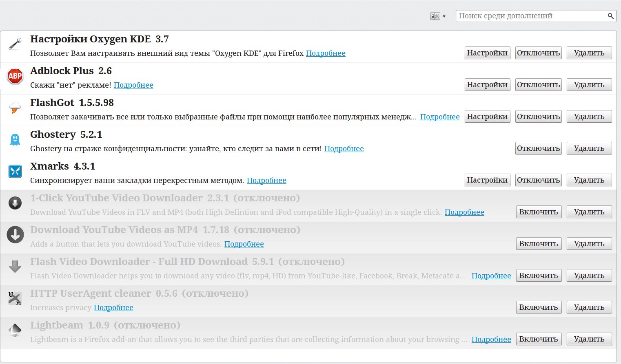Select the Adblock Plus 2.6 title
621x364 pixels.
pos(71,71)
